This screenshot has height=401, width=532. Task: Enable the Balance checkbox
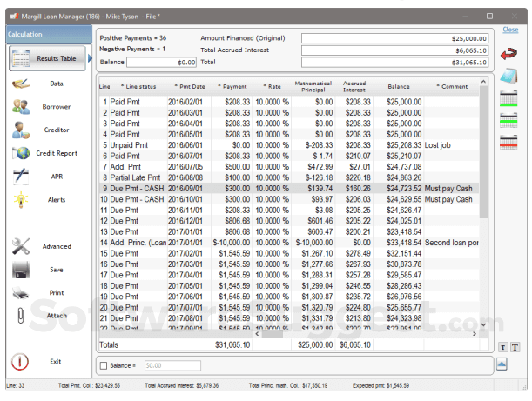(104, 365)
